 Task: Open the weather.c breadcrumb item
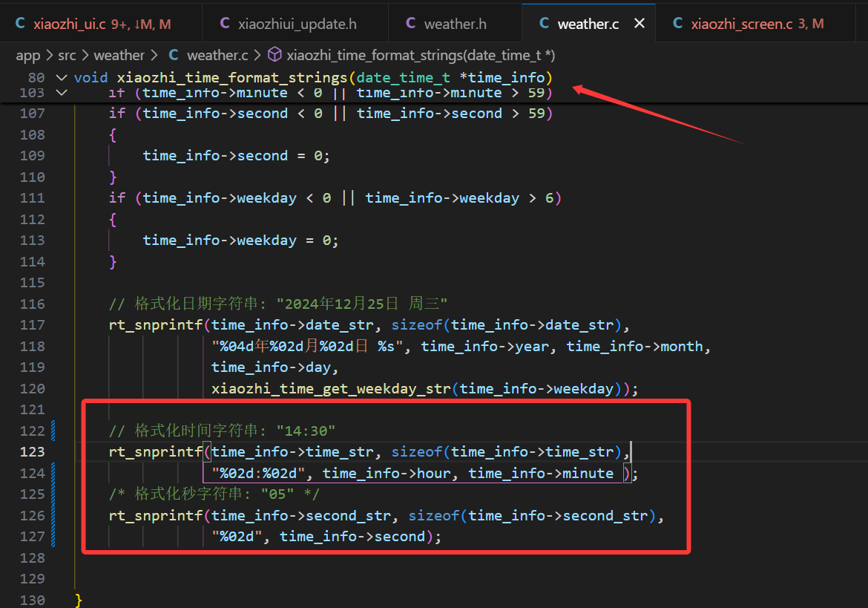217,56
